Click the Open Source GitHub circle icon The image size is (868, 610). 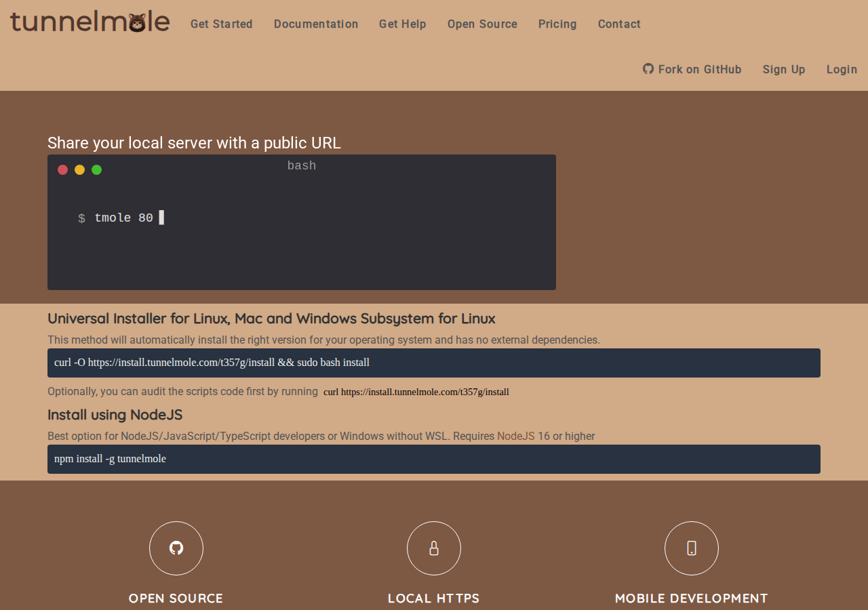pyautogui.click(x=176, y=548)
